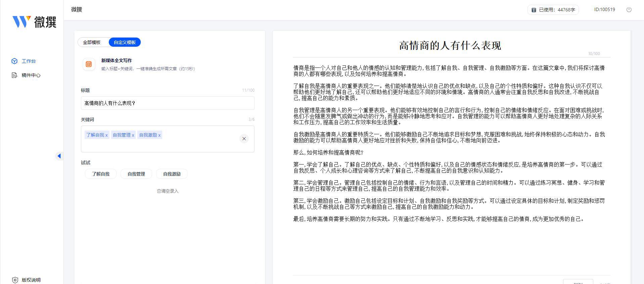This screenshot has width=644, height=284.
Task: Click 清空录入 to clear the form
Action: [x=168, y=191]
